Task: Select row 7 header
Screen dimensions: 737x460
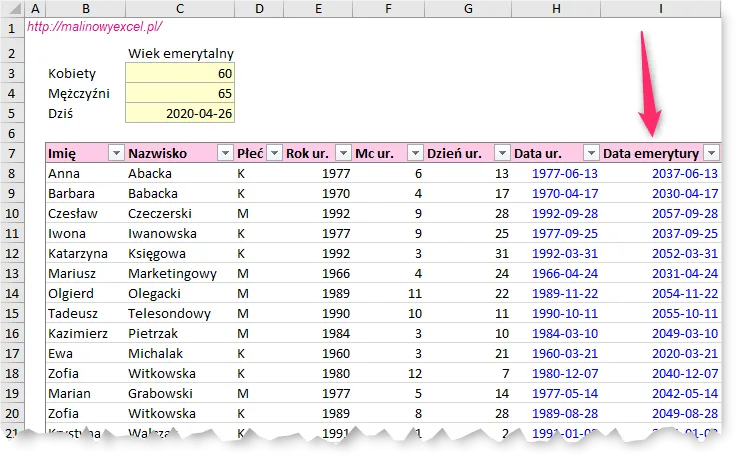Action: tap(11, 154)
